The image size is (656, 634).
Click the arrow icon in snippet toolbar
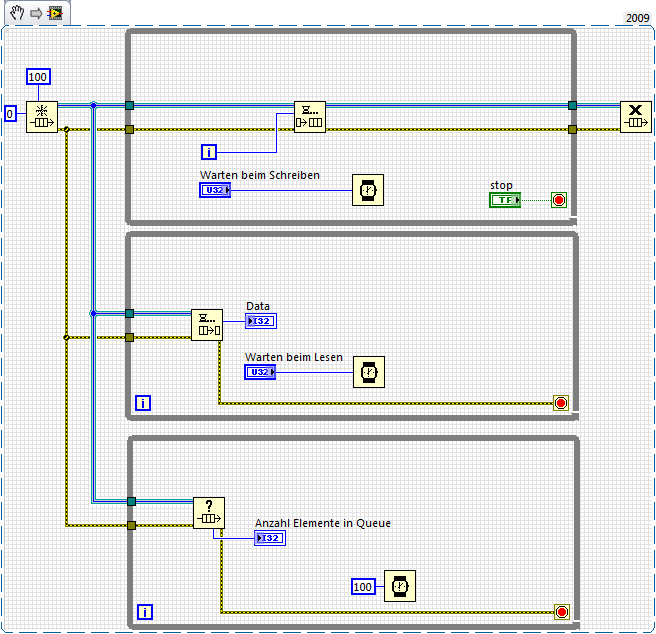36,13
